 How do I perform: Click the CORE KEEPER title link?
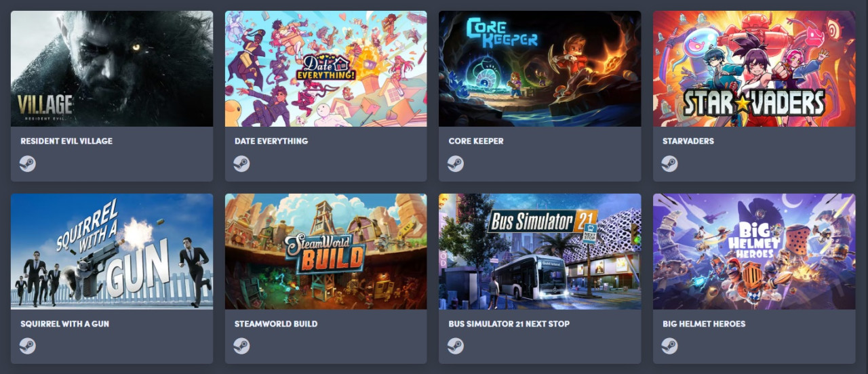coord(476,141)
